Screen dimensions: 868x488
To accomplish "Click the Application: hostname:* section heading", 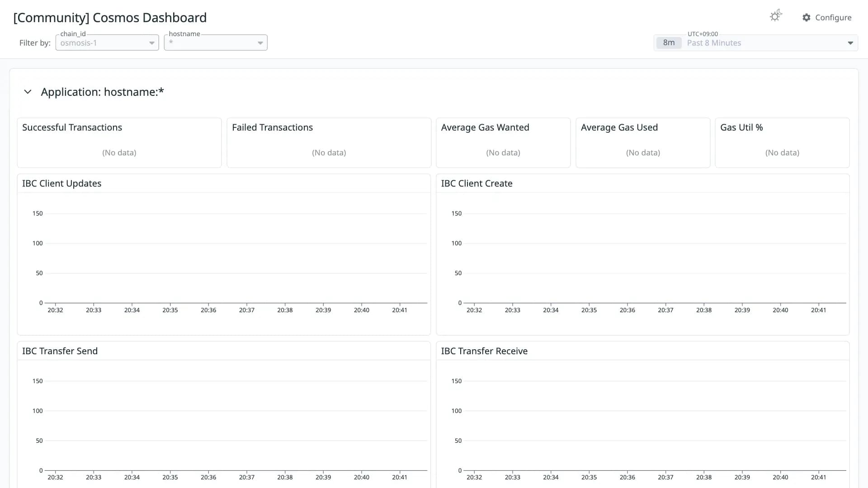I will coord(103,92).
